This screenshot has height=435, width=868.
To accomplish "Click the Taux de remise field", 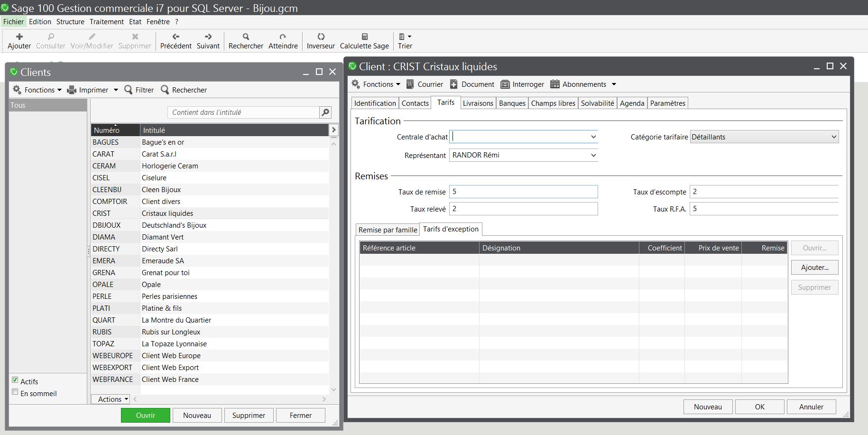I will [x=523, y=192].
